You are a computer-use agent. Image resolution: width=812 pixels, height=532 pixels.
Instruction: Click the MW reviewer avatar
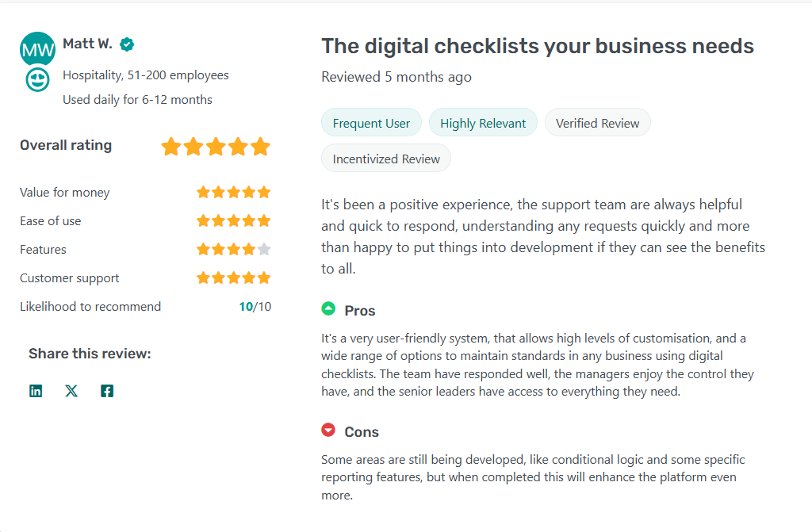37,49
